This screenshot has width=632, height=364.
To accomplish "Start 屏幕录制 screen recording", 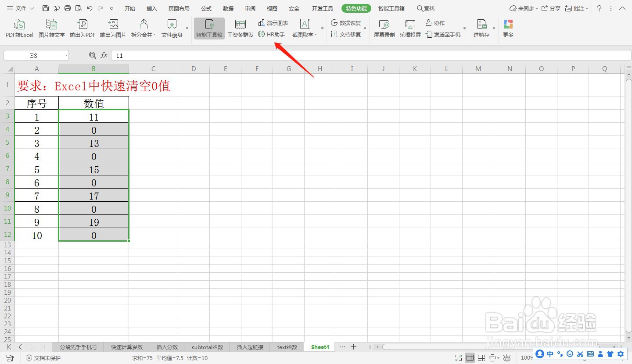I will click(384, 29).
